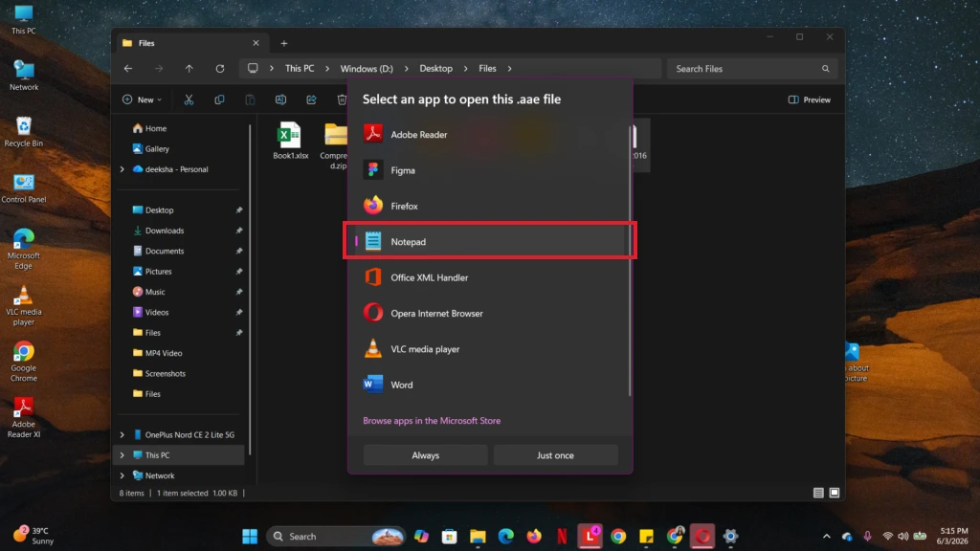Open Google Chrome desktop shortcut
Image resolution: width=980 pixels, height=551 pixels.
tap(24, 361)
